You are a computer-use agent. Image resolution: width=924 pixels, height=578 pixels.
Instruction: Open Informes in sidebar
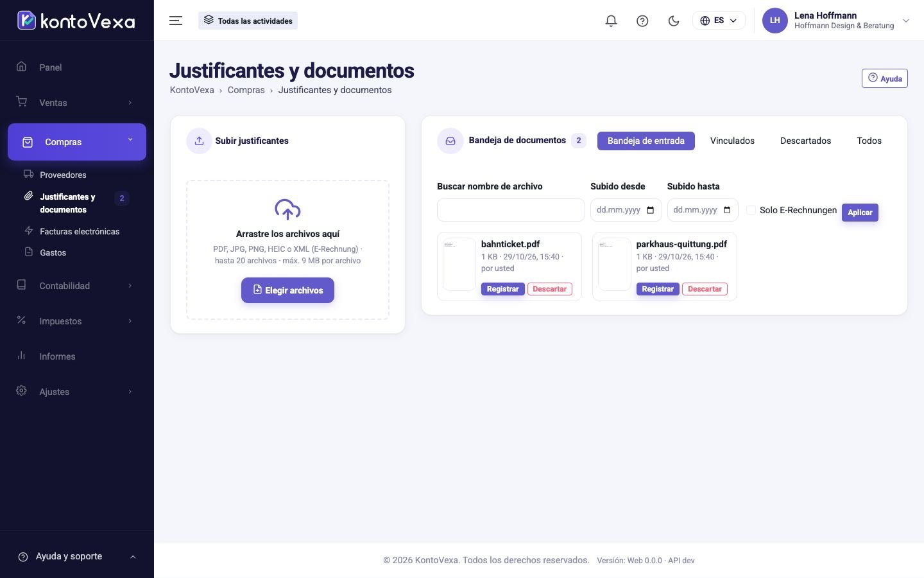click(77, 356)
